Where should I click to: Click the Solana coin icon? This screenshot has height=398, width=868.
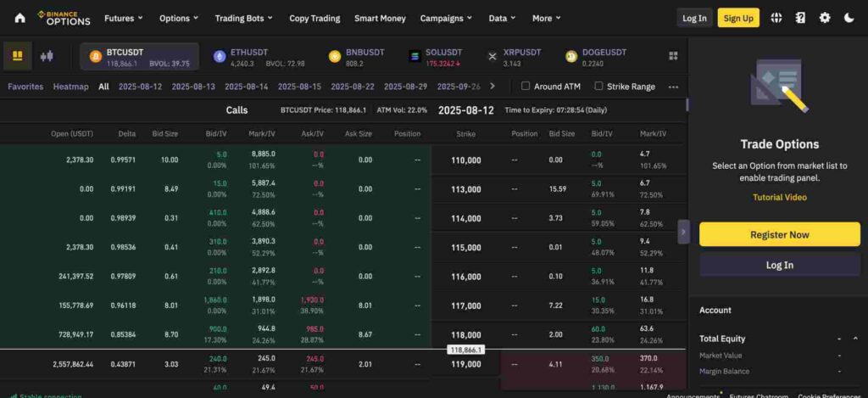pos(415,57)
